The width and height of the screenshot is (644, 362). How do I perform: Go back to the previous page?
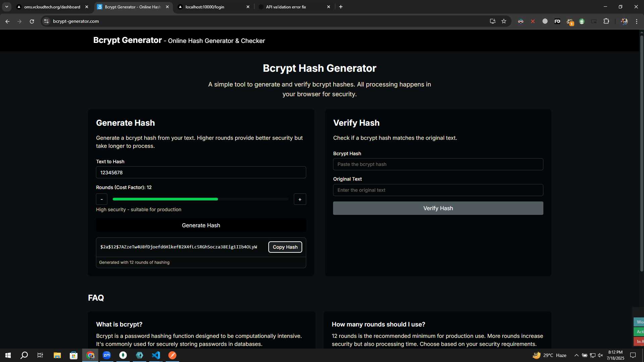(x=7, y=21)
